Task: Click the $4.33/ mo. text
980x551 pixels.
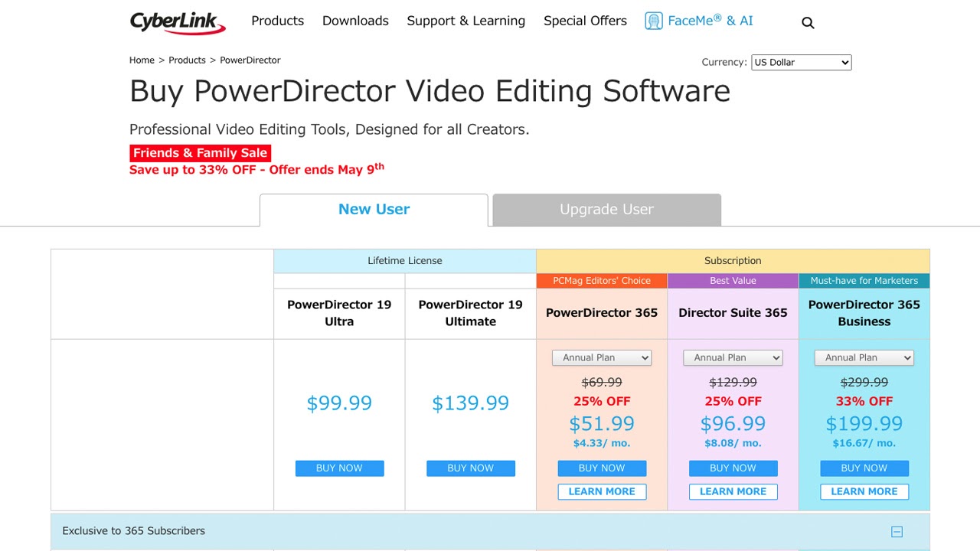Action: [x=602, y=444]
